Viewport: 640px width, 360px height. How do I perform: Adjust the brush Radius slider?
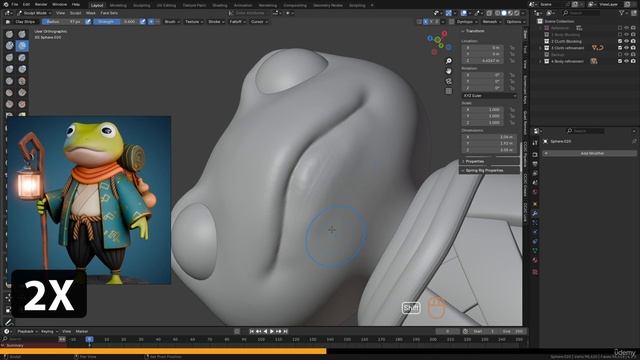[x=63, y=22]
